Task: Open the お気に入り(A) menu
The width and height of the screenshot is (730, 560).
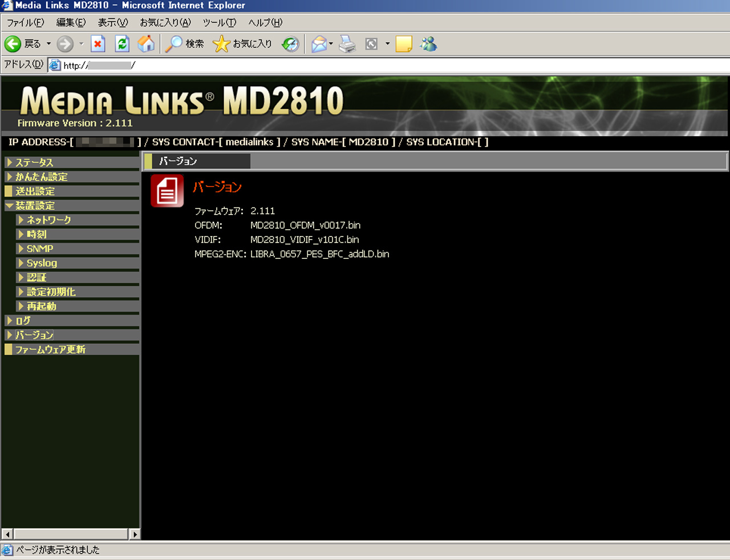Action: pyautogui.click(x=165, y=23)
